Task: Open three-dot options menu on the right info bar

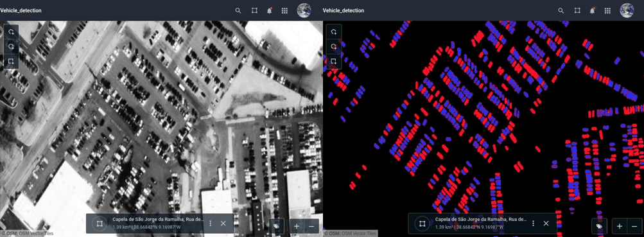Action: [x=533, y=223]
